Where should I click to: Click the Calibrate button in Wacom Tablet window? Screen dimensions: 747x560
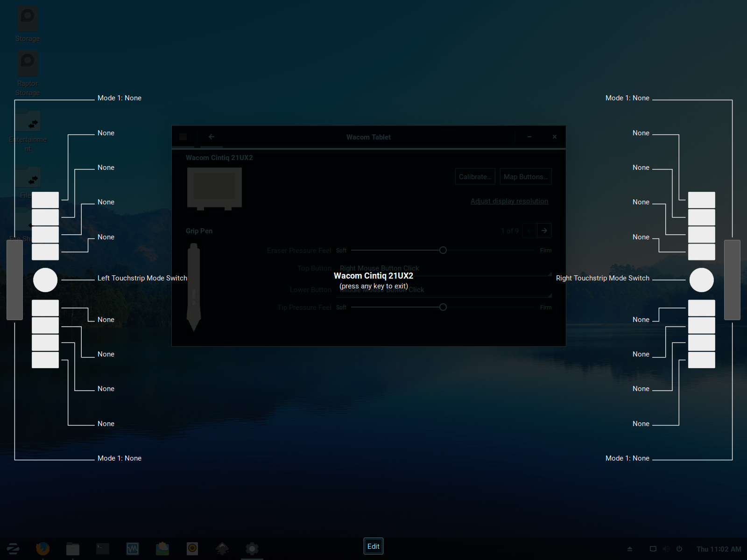point(475,177)
